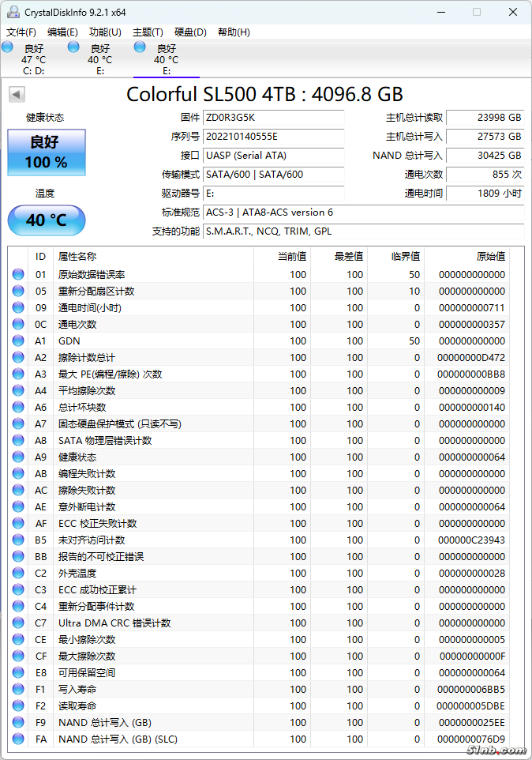Viewport: 532px width, 760px height.
Task: Click the 固件 firmware field ZD0R3G5K
Action: click(274, 118)
